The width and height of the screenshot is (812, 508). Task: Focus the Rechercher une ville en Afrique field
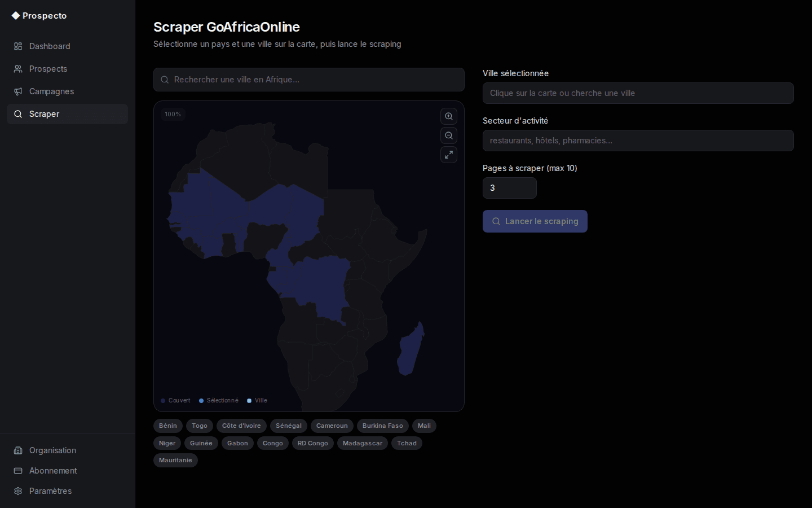309,80
